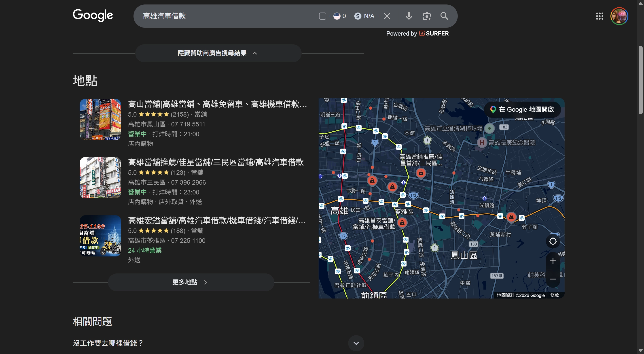Click the 07 225 1100 phone text
The image size is (644, 354).
click(x=188, y=241)
